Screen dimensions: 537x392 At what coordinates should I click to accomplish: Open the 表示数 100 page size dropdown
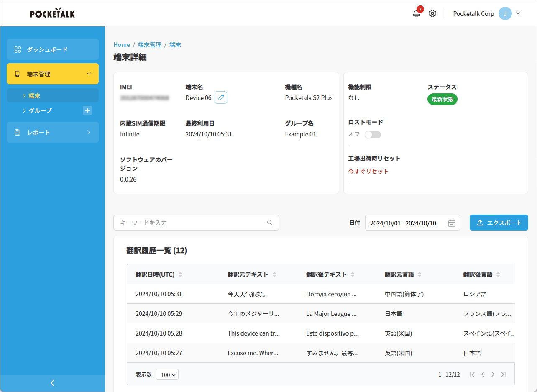[x=167, y=374]
